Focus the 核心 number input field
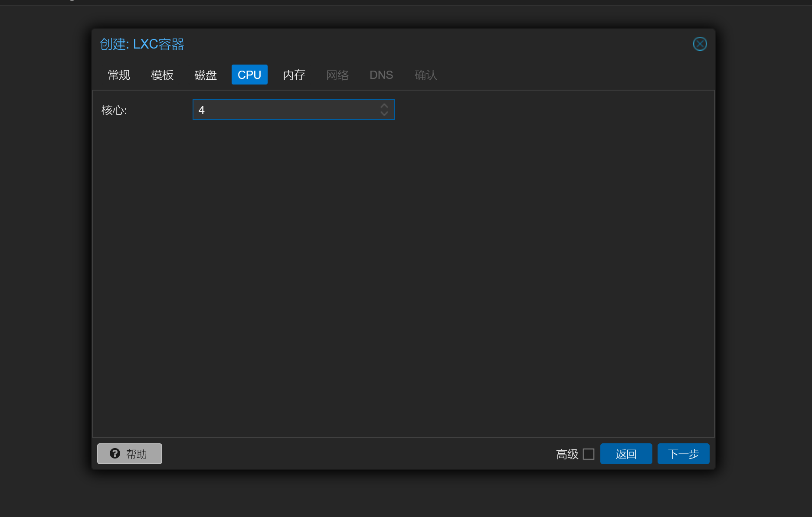The image size is (812, 517). point(286,110)
